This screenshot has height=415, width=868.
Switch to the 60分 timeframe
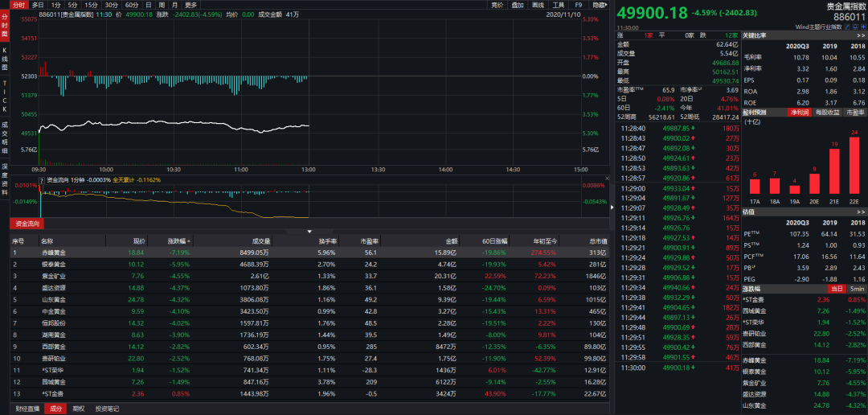(x=132, y=5)
